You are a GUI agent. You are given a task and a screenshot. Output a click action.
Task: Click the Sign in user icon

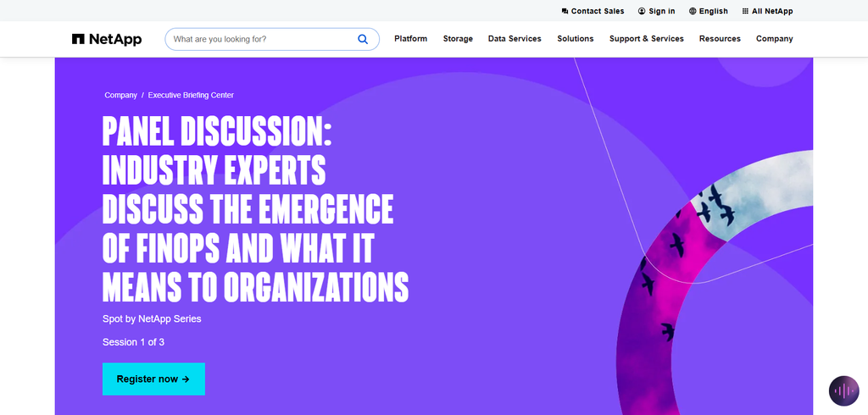pyautogui.click(x=642, y=11)
